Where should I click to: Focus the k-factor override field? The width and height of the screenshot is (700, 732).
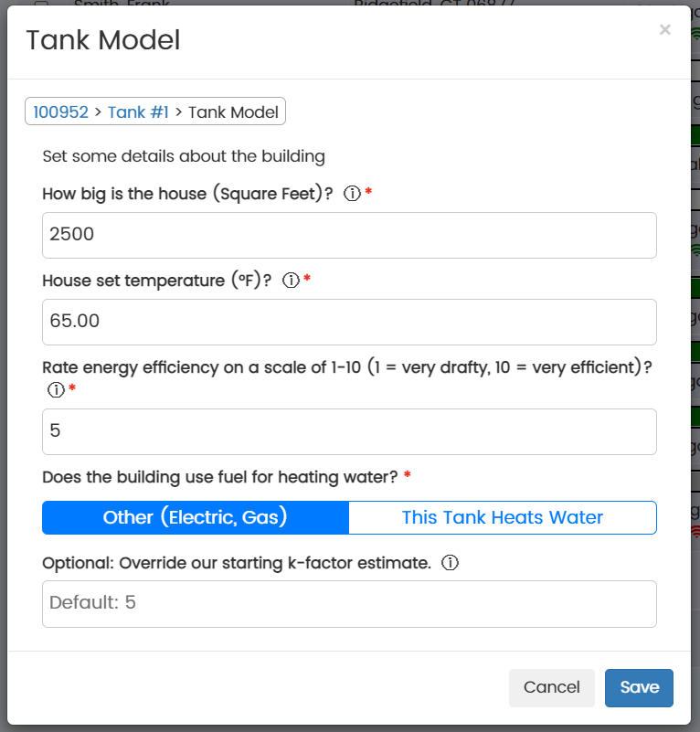349,604
